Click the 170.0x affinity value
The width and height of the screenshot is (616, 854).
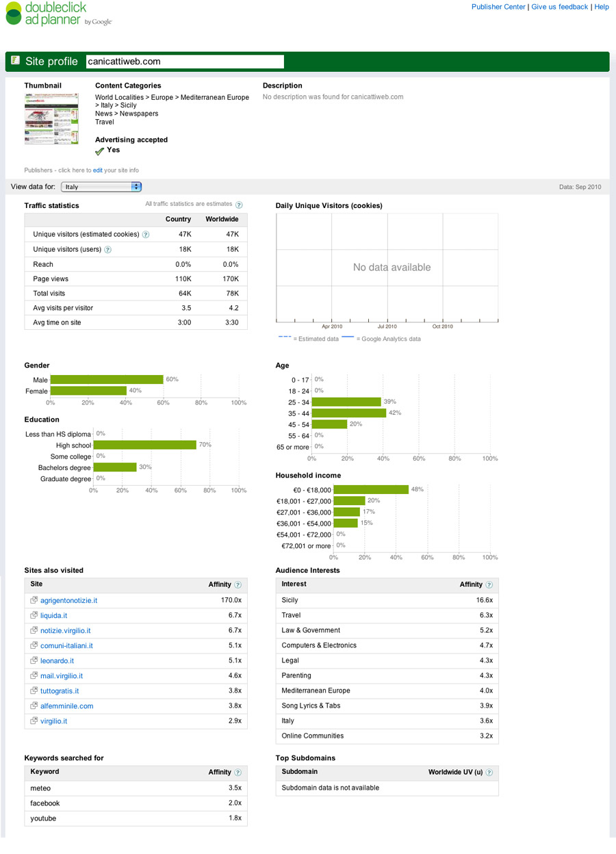(x=231, y=601)
